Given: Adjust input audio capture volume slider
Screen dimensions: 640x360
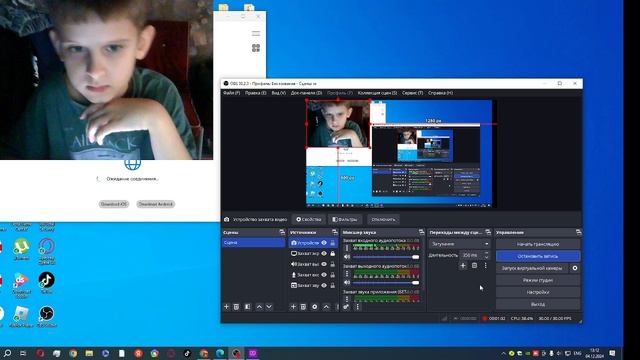Looking at the screenshot, I should pos(386,257).
